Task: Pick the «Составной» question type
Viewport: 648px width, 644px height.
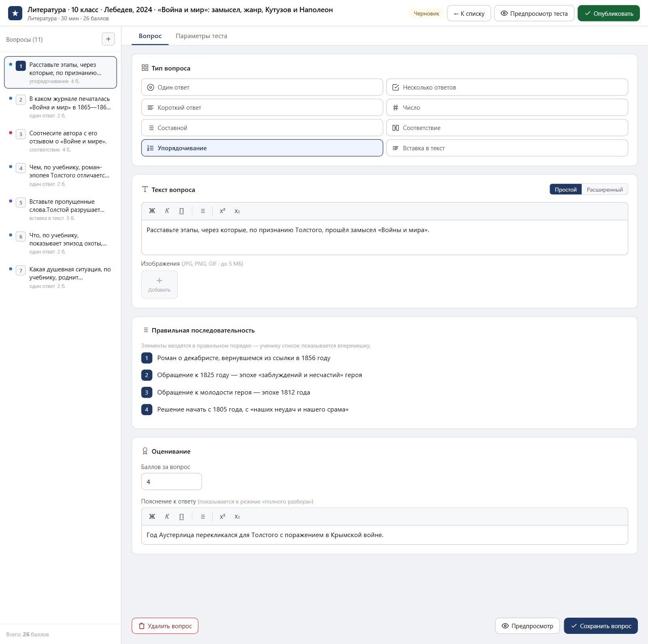Action: [x=262, y=128]
